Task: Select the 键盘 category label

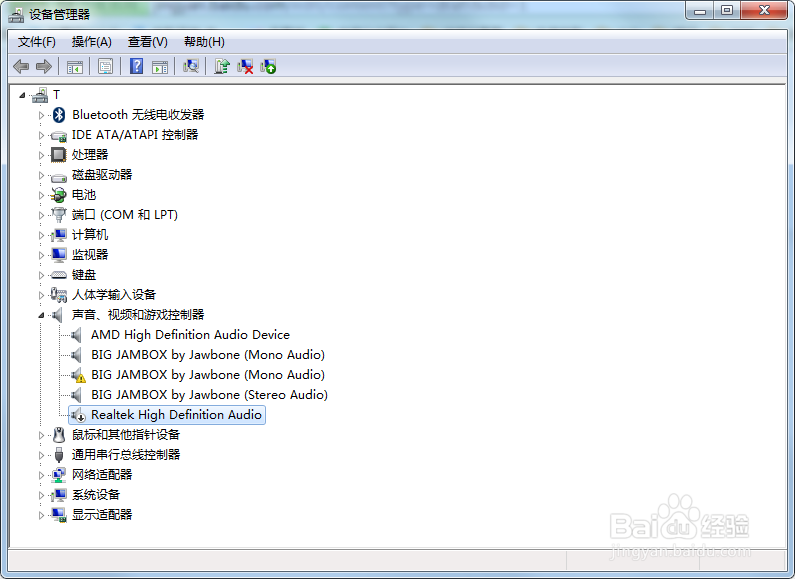Action: [84, 275]
